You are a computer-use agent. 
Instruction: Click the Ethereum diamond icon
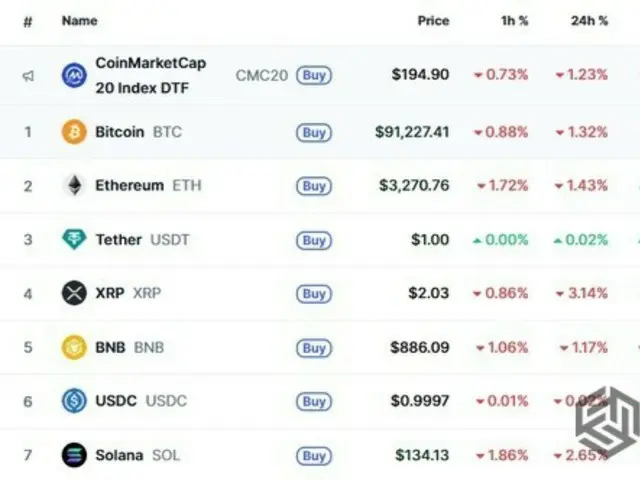74,185
